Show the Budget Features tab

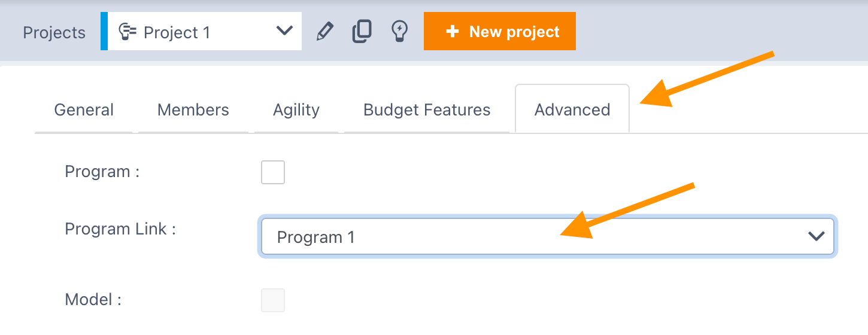coord(427,110)
